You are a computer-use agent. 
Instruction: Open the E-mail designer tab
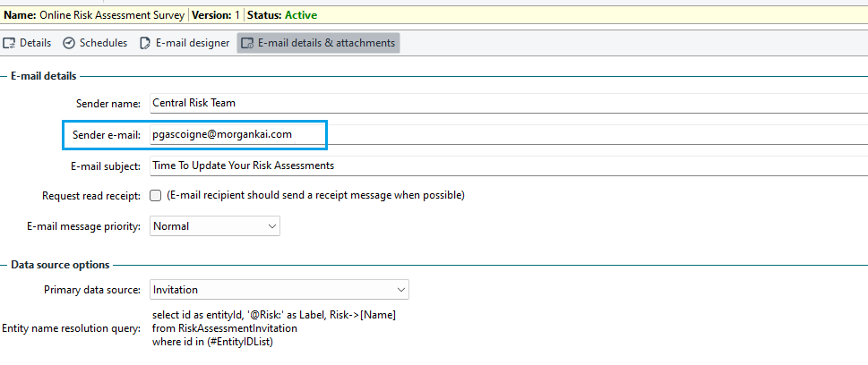[x=185, y=43]
